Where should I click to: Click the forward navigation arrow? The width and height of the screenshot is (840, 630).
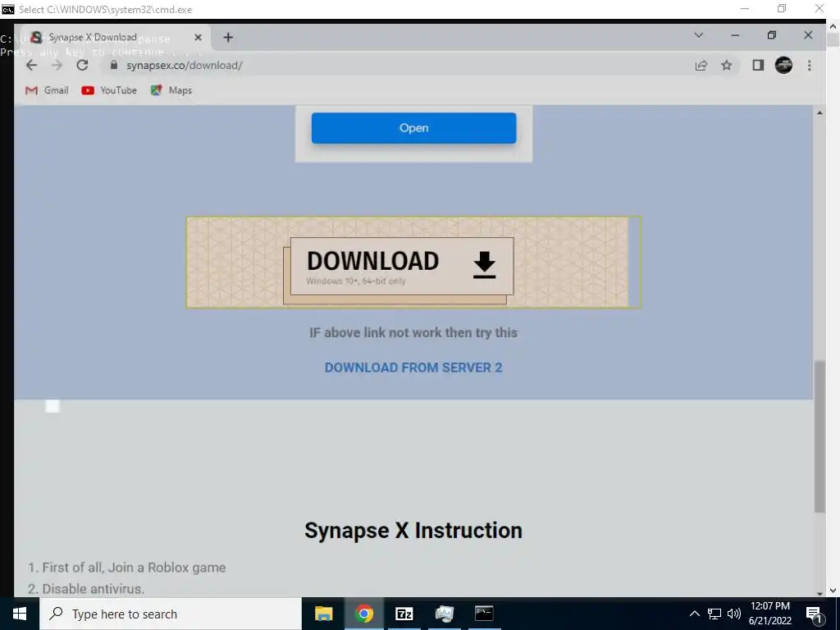[x=57, y=66]
